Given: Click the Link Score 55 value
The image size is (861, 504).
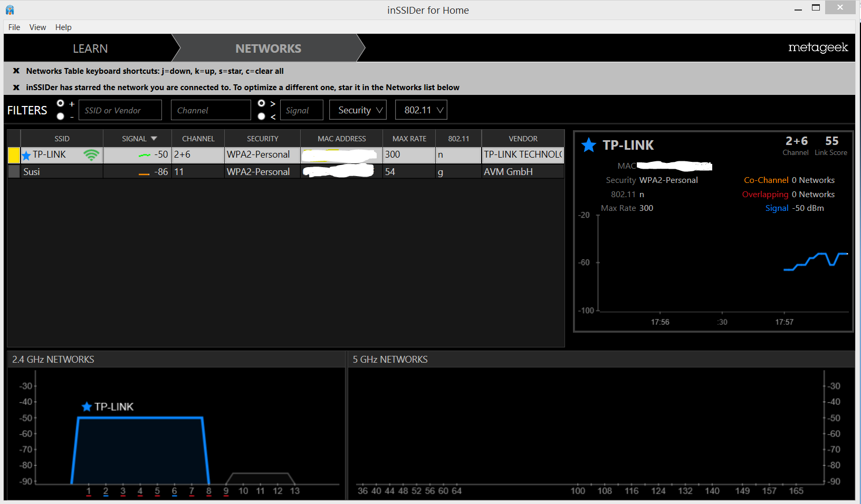Looking at the screenshot, I should pos(831,141).
